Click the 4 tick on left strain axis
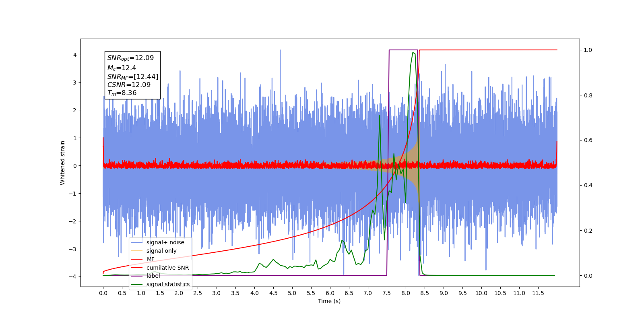Image resolution: width=644 pixels, height=322 pixels. coord(74,55)
